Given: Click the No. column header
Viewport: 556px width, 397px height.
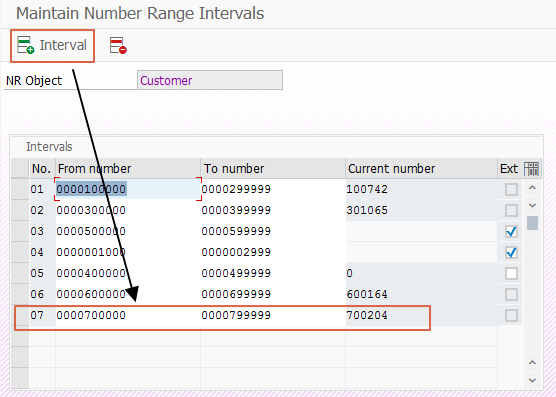Looking at the screenshot, I should pos(42,168).
